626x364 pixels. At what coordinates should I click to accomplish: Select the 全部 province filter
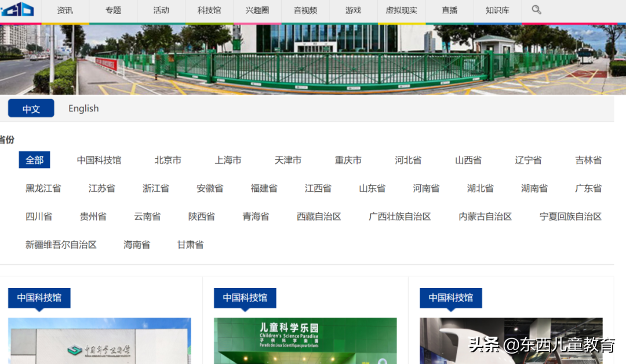tap(34, 159)
